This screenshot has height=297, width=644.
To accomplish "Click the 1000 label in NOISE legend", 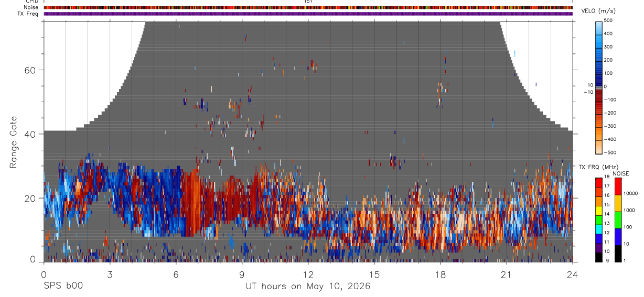I will point(629,210).
